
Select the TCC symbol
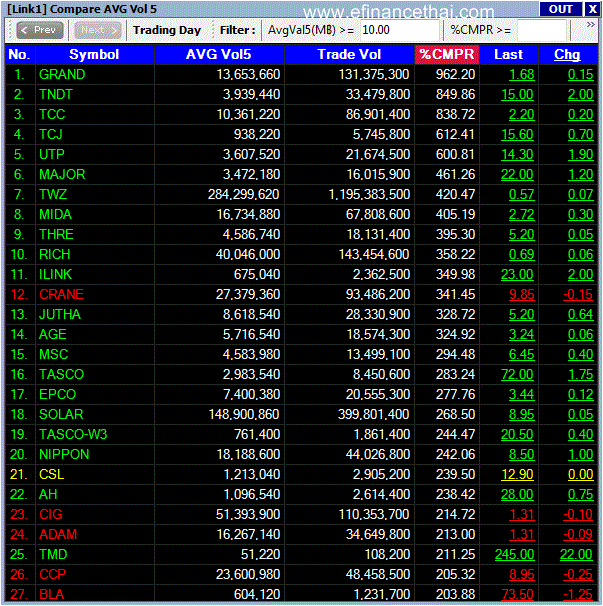[52, 114]
